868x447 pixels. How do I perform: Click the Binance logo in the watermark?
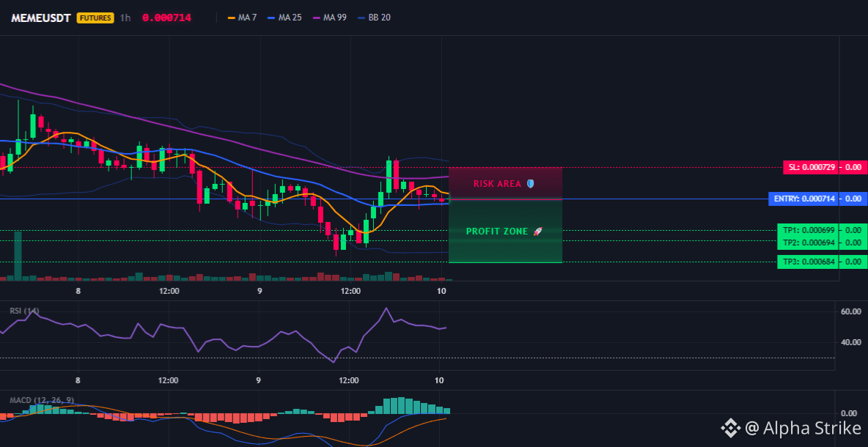[730, 427]
